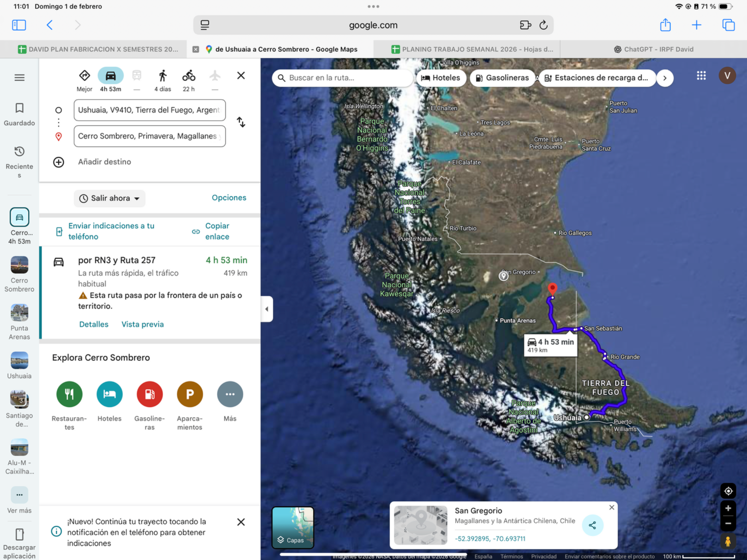Center map on my location
The width and height of the screenshot is (747, 560).
(x=728, y=491)
